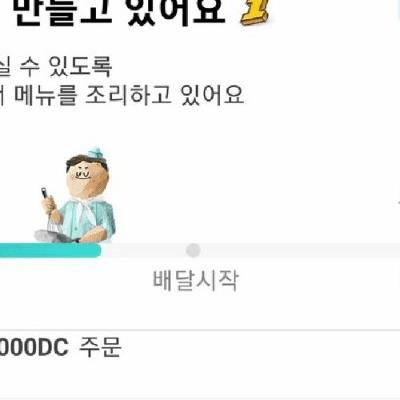Tap the cooking chef character illustration
Image resolution: width=400 pixels, height=400 pixels.
coord(76,195)
